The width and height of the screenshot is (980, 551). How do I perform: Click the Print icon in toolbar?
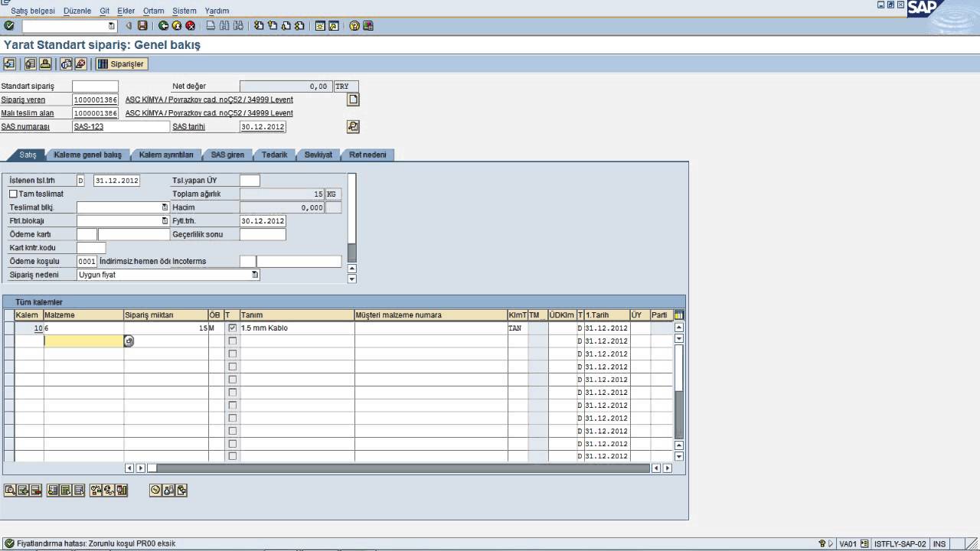tap(211, 26)
